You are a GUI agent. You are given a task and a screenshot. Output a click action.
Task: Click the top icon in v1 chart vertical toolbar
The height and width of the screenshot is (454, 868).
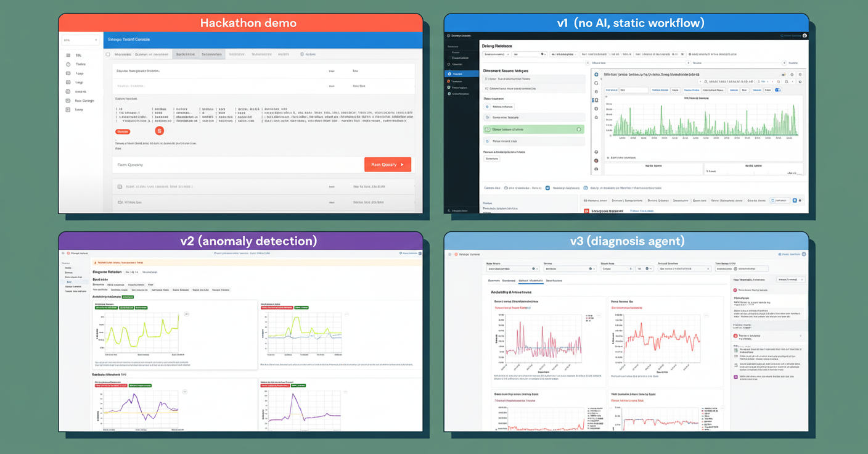pyautogui.click(x=596, y=74)
